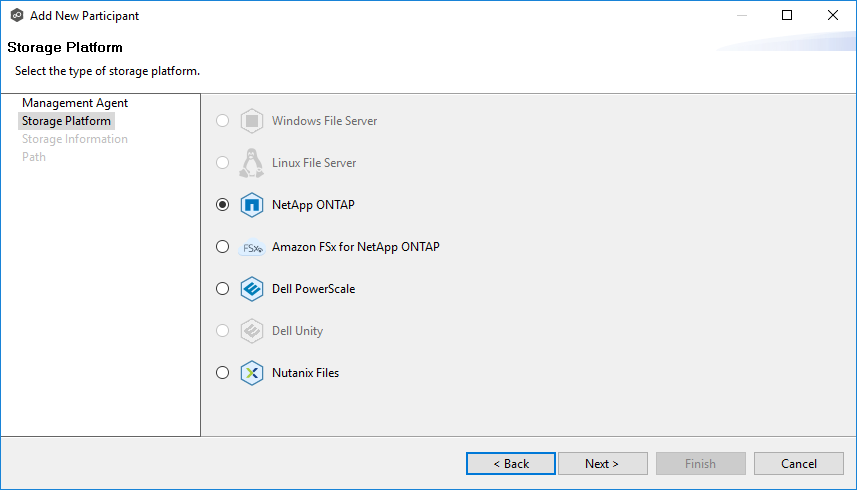The height and width of the screenshot is (490, 857).
Task: Click the Windows File Server icon
Action: click(x=251, y=121)
